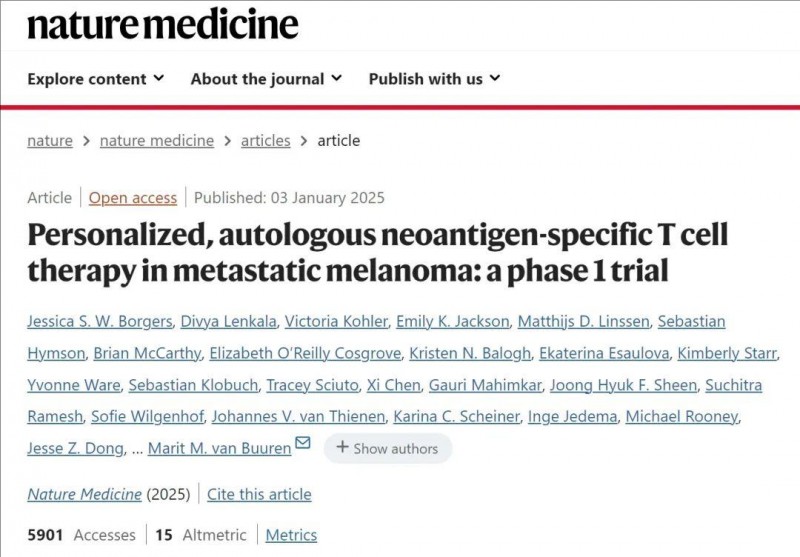The height and width of the screenshot is (557, 800).
Task: Click the Nature Medicine journal citation link
Action: point(84,494)
